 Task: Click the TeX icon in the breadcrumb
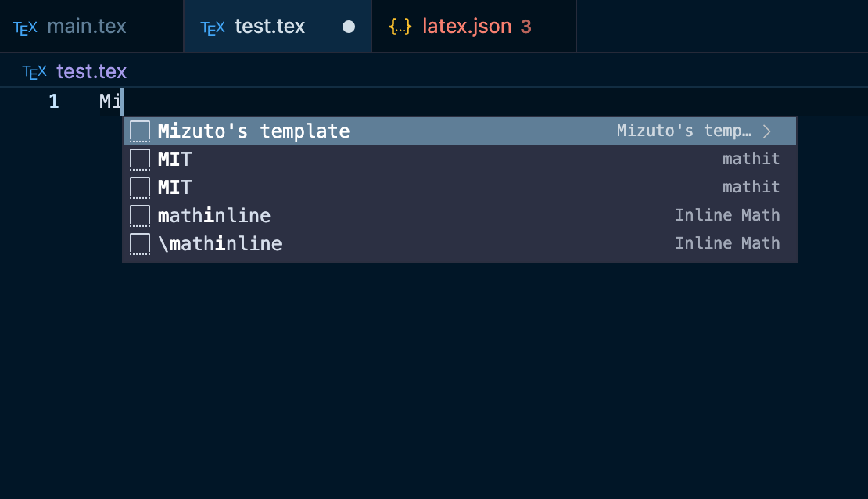34,72
